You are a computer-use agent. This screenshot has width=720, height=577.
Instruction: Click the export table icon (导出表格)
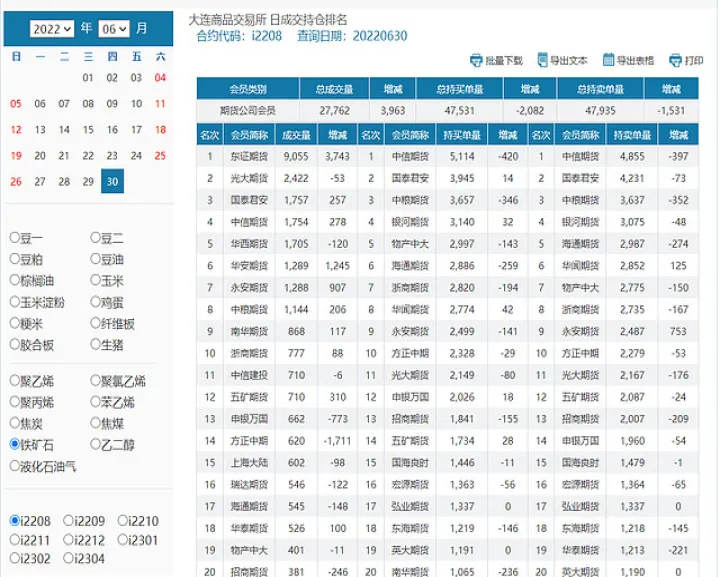pyautogui.click(x=608, y=60)
